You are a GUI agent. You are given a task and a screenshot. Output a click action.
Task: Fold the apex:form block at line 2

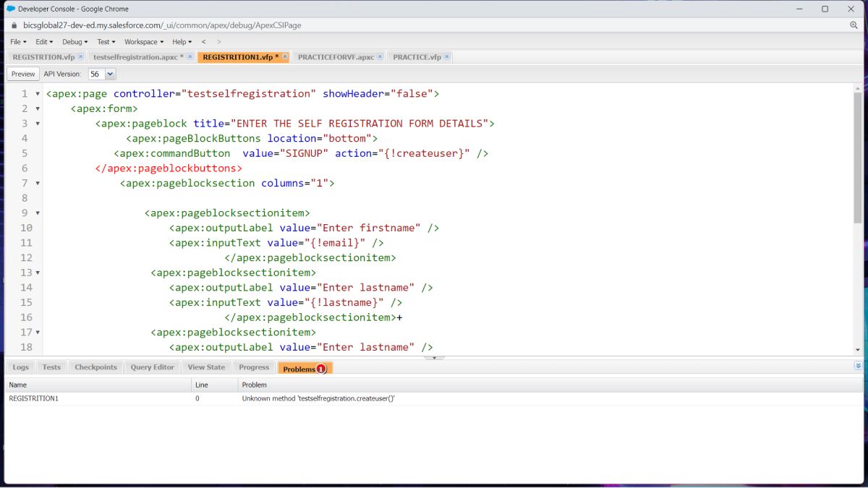click(38, 108)
